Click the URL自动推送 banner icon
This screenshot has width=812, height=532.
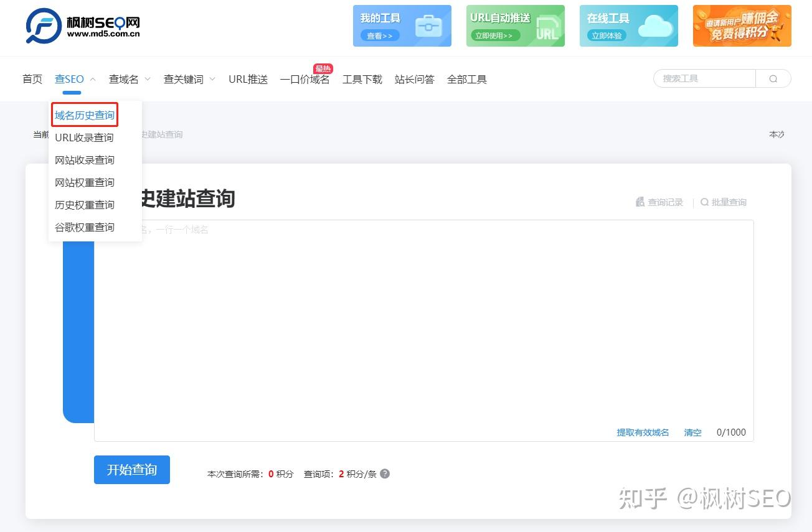pyautogui.click(x=515, y=26)
